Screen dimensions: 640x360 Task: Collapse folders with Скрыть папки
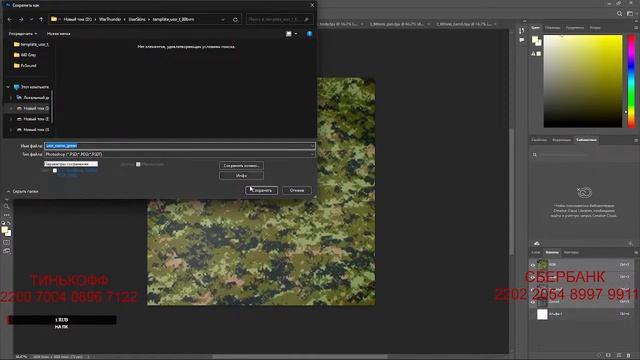[x=22, y=191]
